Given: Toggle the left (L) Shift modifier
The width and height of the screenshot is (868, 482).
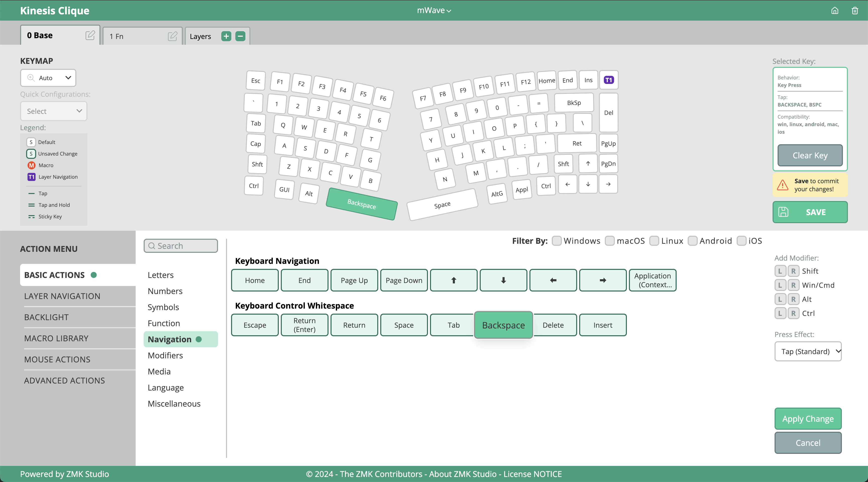Looking at the screenshot, I should (x=780, y=271).
